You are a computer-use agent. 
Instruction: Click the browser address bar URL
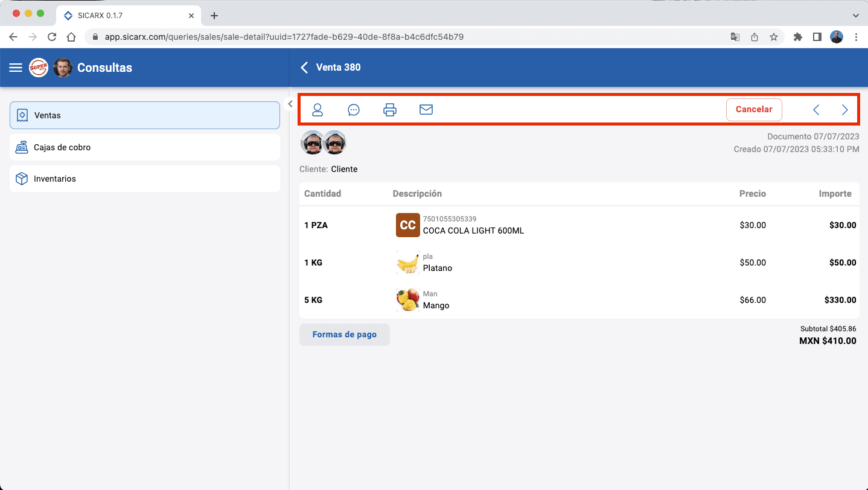click(x=284, y=37)
